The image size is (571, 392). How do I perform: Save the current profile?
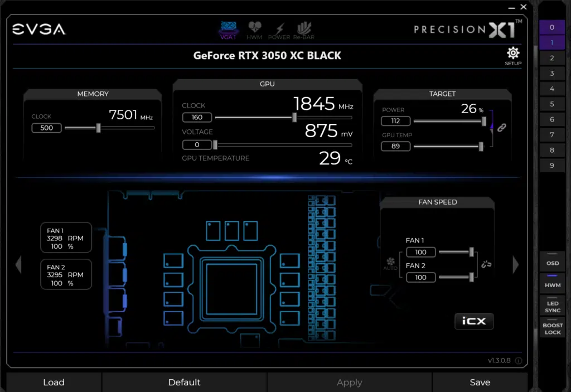480,383
